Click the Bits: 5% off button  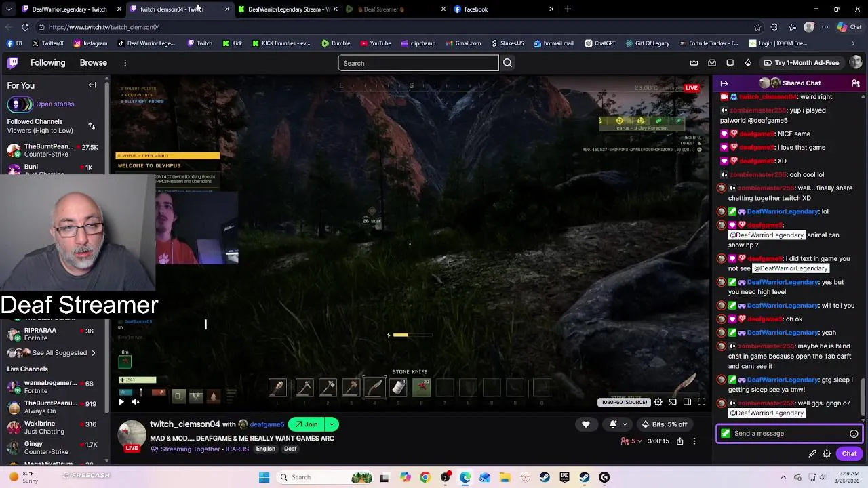[x=665, y=424]
